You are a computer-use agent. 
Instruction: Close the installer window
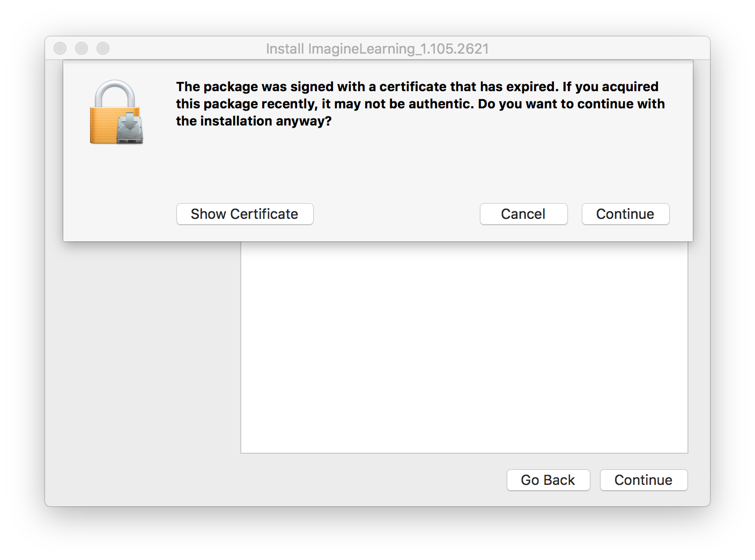tap(60, 48)
